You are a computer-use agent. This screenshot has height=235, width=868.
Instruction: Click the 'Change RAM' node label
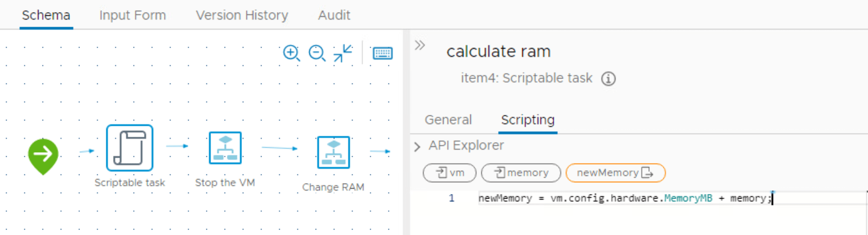[333, 187]
